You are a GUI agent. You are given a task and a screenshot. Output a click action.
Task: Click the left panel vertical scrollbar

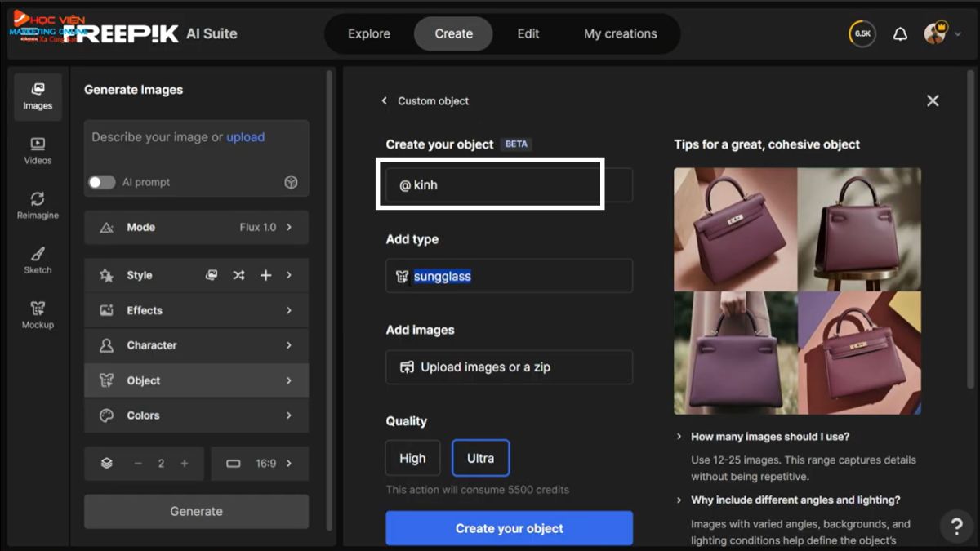(x=329, y=300)
